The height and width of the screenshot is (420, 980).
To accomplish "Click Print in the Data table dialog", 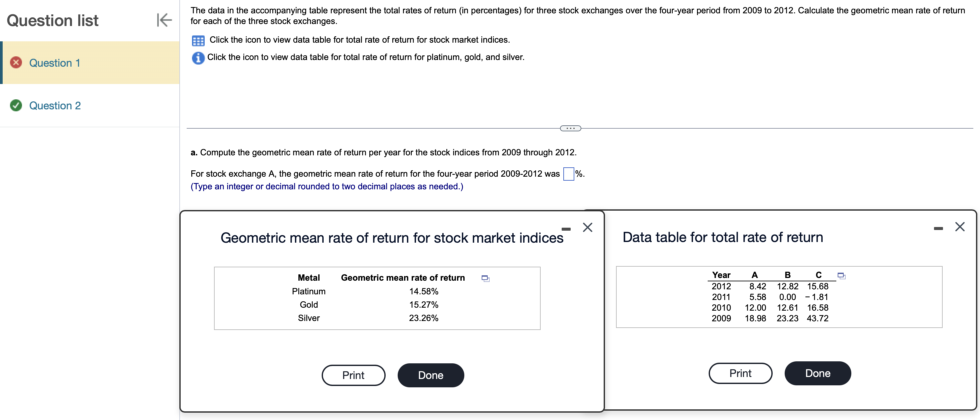I will pos(740,373).
